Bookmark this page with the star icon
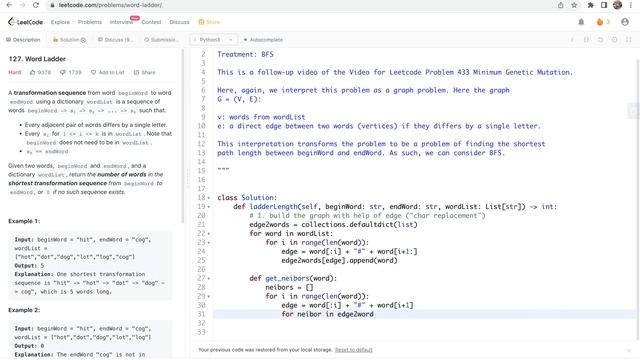 (x=574, y=5)
